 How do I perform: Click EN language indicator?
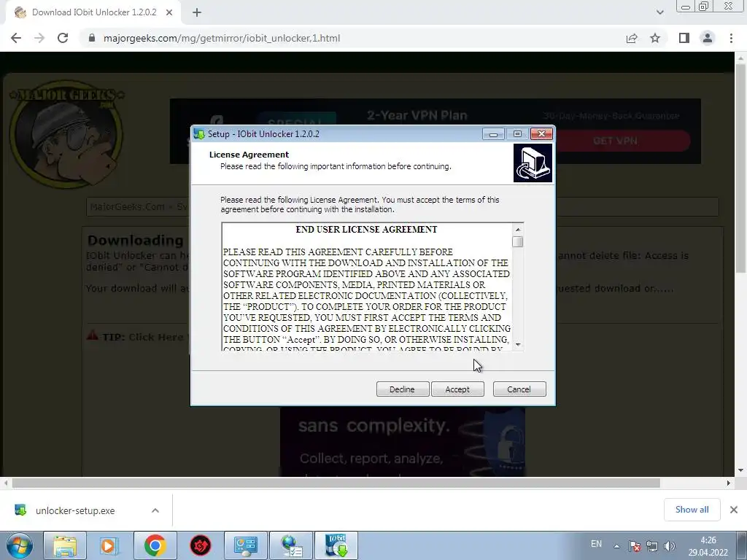pos(596,544)
